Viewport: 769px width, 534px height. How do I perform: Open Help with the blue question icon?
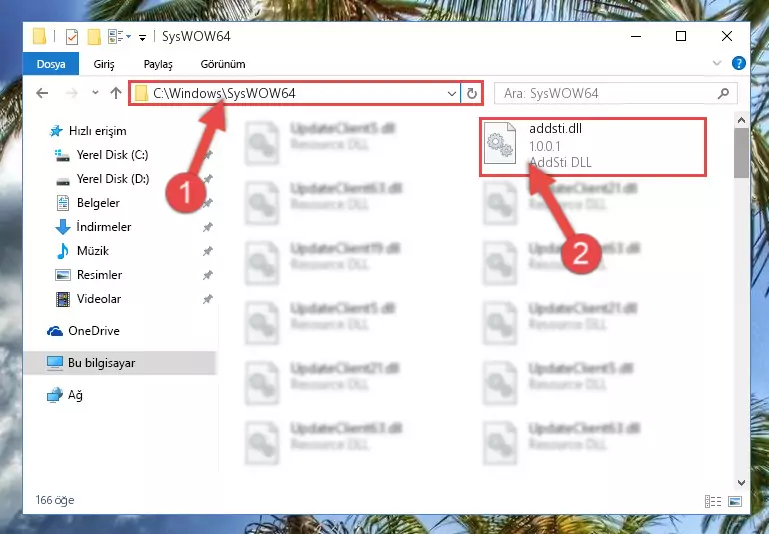click(739, 63)
